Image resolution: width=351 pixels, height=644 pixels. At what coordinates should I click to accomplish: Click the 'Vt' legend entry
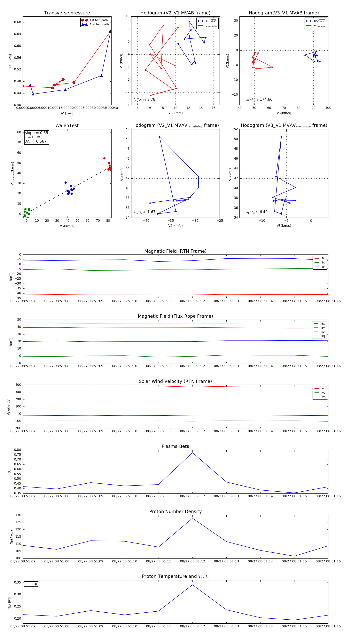pyautogui.click(x=320, y=393)
